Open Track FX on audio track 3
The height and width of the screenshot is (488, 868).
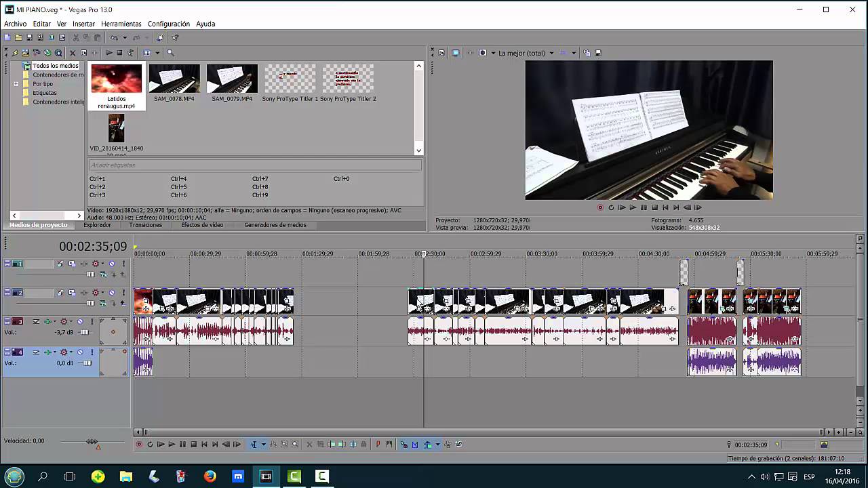click(47, 321)
